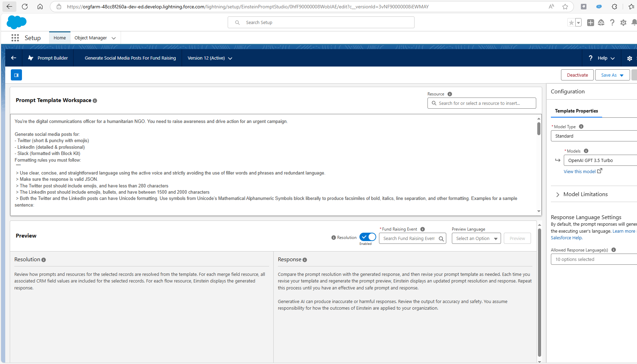Click the Models info icon

point(586,151)
